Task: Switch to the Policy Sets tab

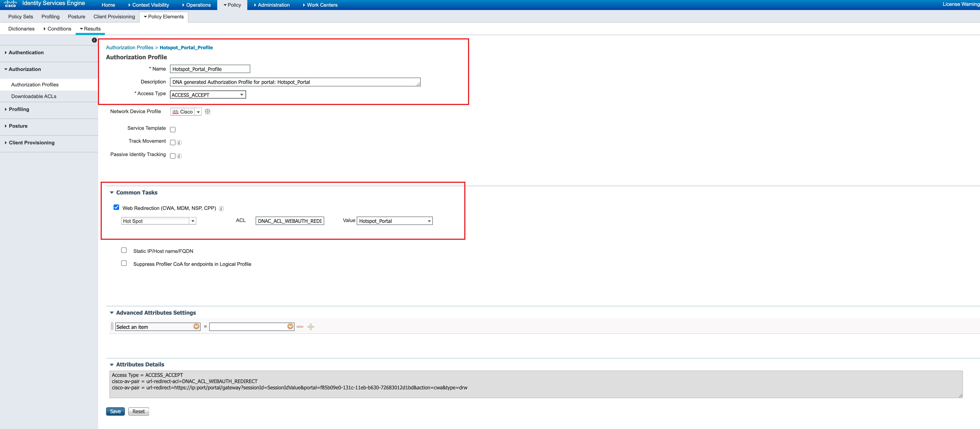Action: point(20,17)
